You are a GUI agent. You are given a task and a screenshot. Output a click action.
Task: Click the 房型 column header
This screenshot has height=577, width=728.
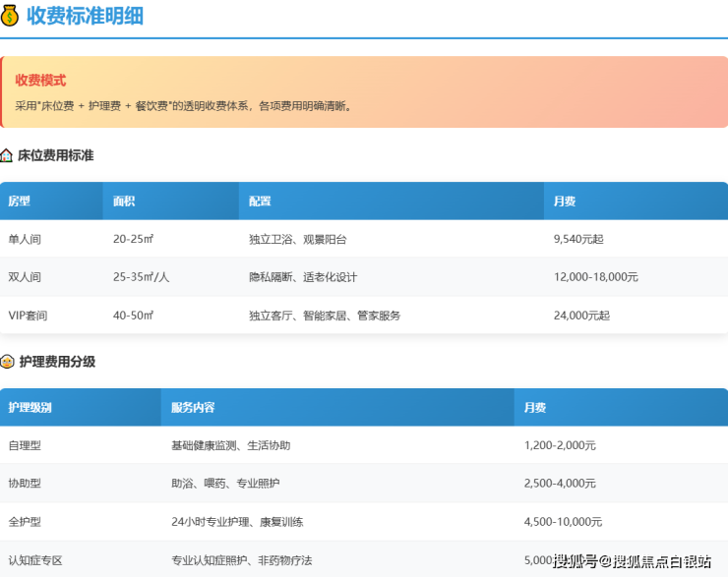pos(20,201)
